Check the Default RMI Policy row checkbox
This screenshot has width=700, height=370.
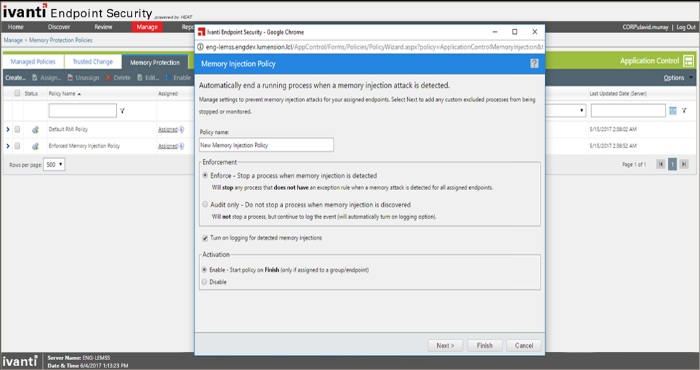[17, 129]
